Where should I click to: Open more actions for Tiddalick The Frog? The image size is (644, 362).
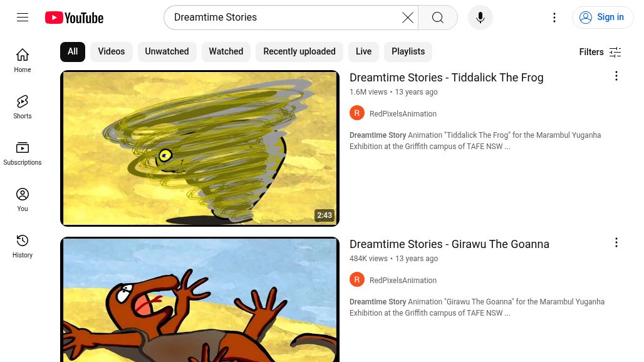[616, 76]
